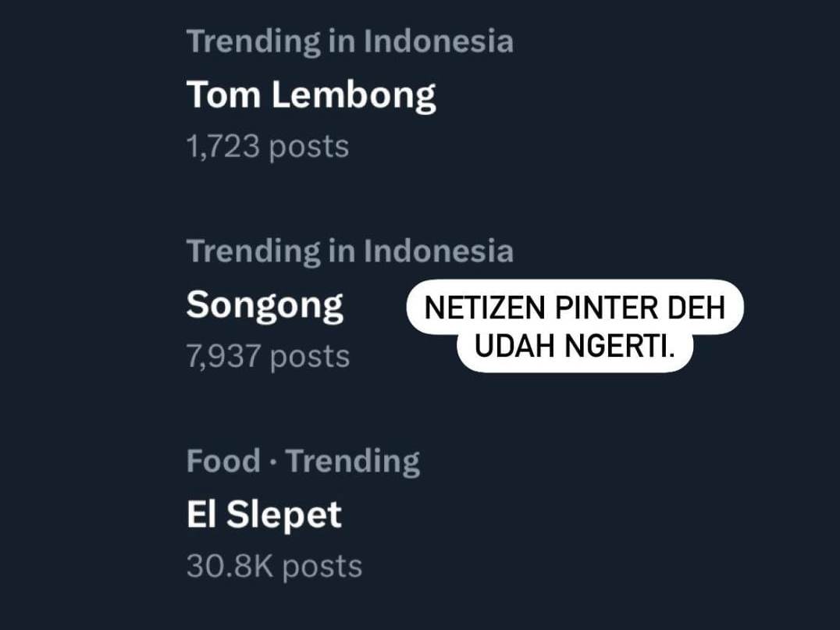This screenshot has width=840, height=630.
Task: Select the Food · Trending category label
Action: [x=302, y=460]
